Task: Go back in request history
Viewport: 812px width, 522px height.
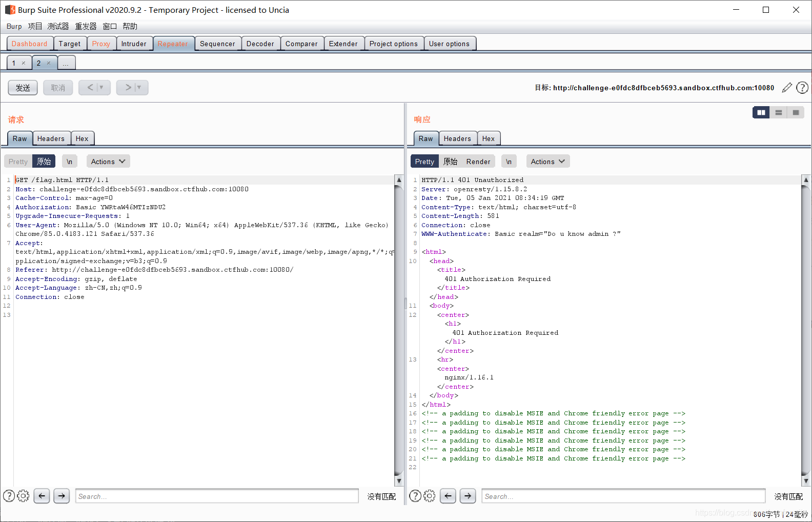Action: pos(90,88)
